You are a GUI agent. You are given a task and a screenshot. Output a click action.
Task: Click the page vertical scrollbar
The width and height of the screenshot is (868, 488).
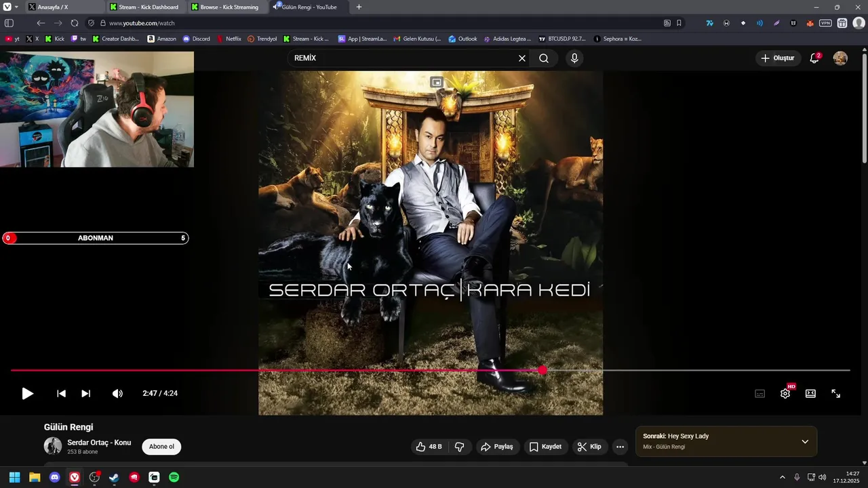(864, 107)
